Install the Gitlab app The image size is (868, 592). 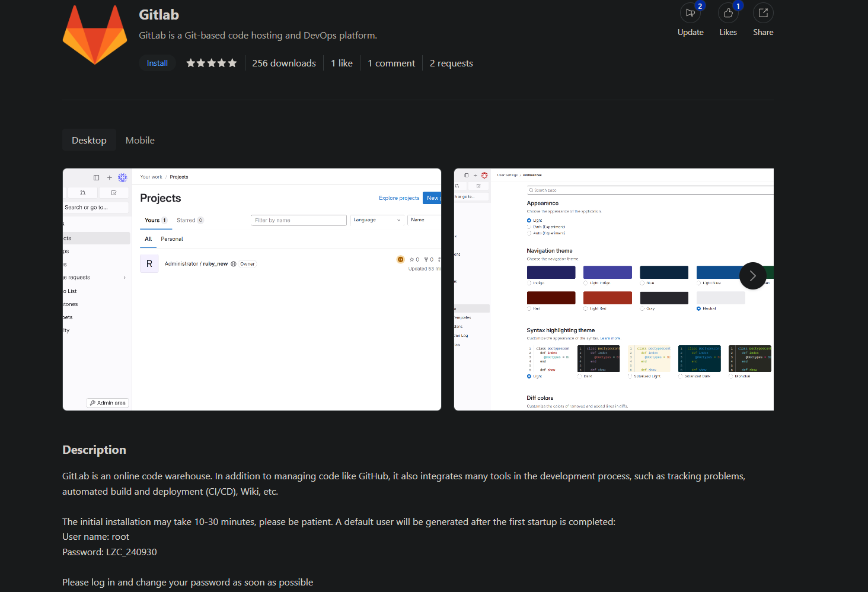(x=157, y=63)
